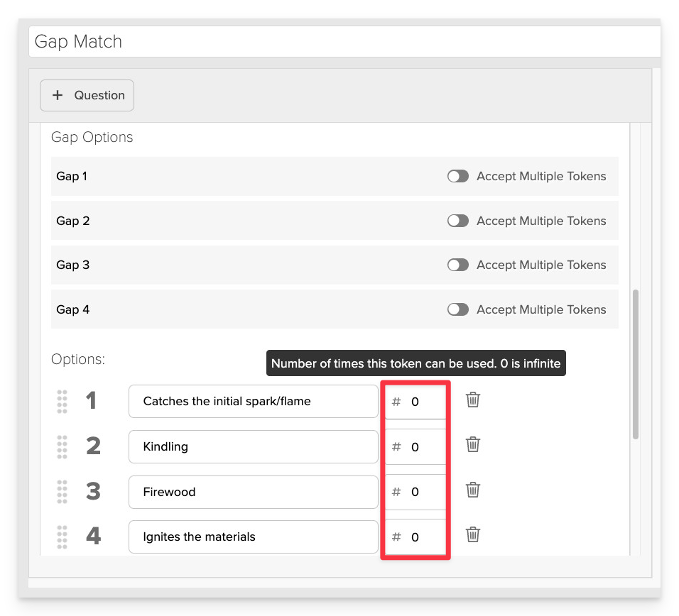Click the drag handle beside option 2

63,447
